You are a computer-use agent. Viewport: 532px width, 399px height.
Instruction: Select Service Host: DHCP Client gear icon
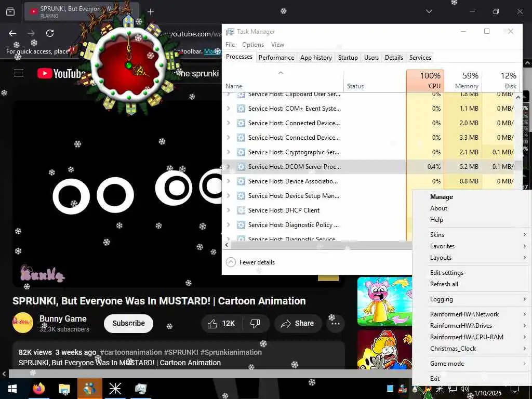[241, 210]
